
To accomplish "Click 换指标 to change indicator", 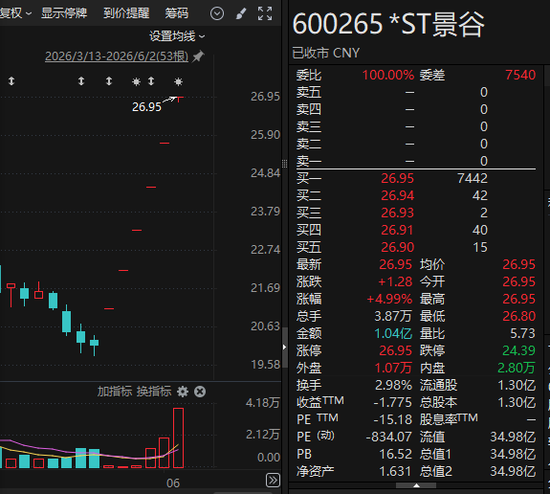I will click(x=154, y=392).
